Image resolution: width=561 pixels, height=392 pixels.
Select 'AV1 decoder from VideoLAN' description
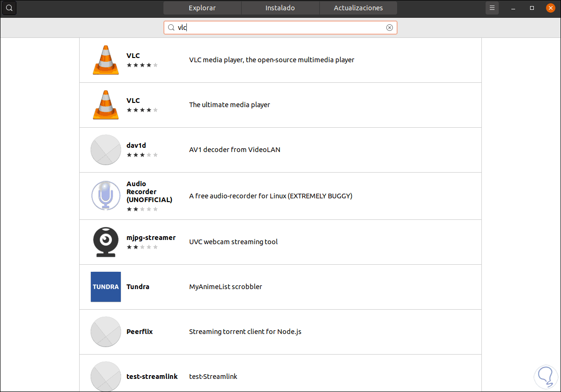[x=235, y=150]
